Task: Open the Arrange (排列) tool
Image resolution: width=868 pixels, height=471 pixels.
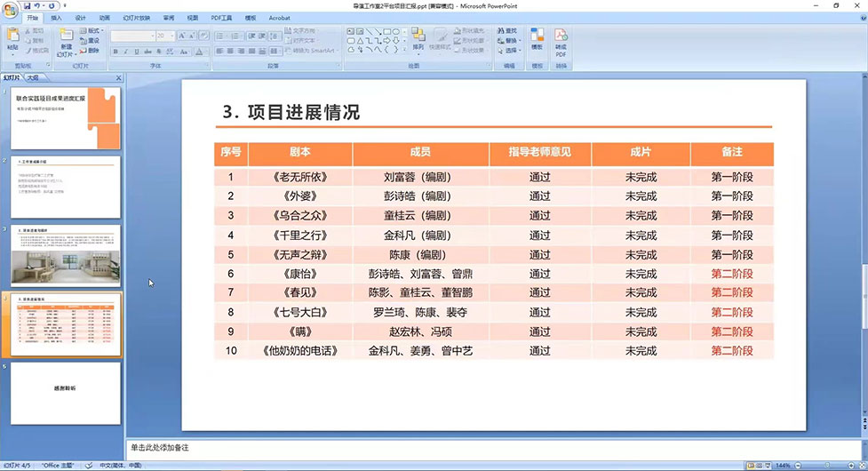Action: click(x=418, y=39)
